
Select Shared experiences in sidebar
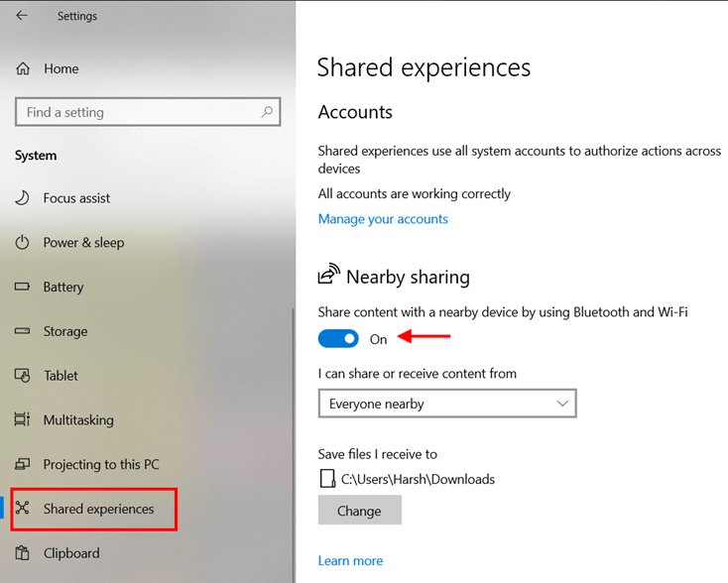[x=98, y=509]
